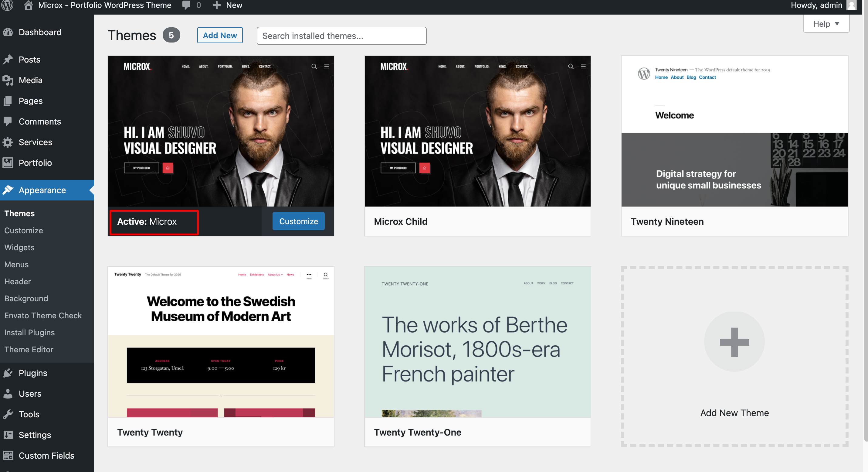Click Microx - Portfolio WordPress Theme site link
Screen dimensions: 868x472
pyautogui.click(x=105, y=5)
